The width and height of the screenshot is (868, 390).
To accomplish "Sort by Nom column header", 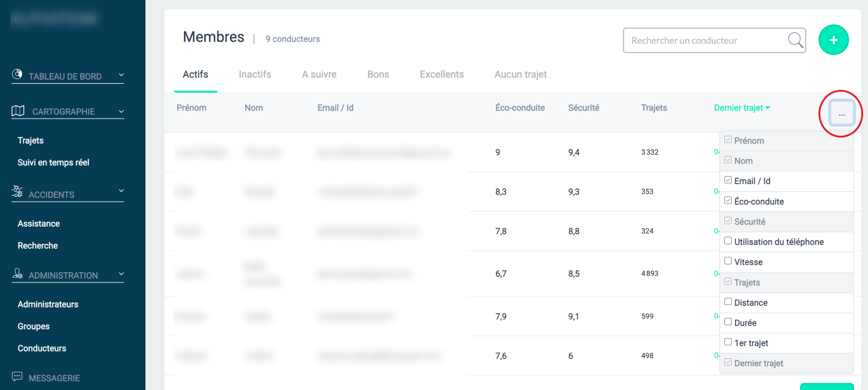I will tap(254, 108).
